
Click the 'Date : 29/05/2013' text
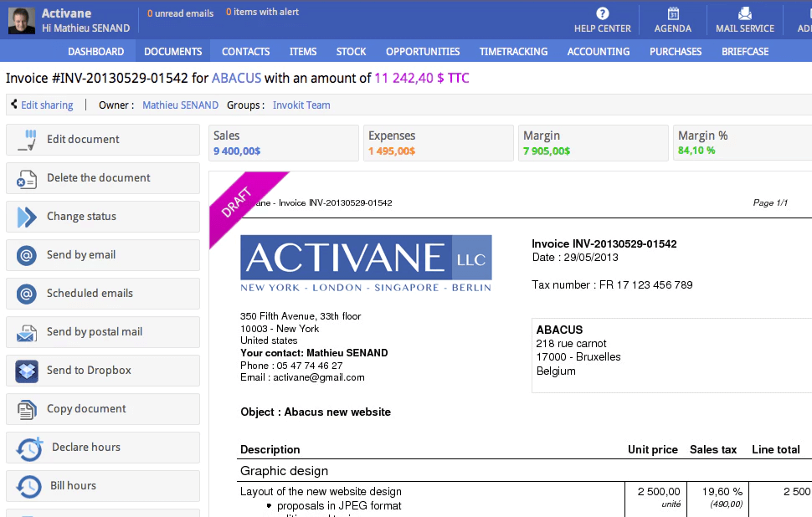(x=575, y=257)
